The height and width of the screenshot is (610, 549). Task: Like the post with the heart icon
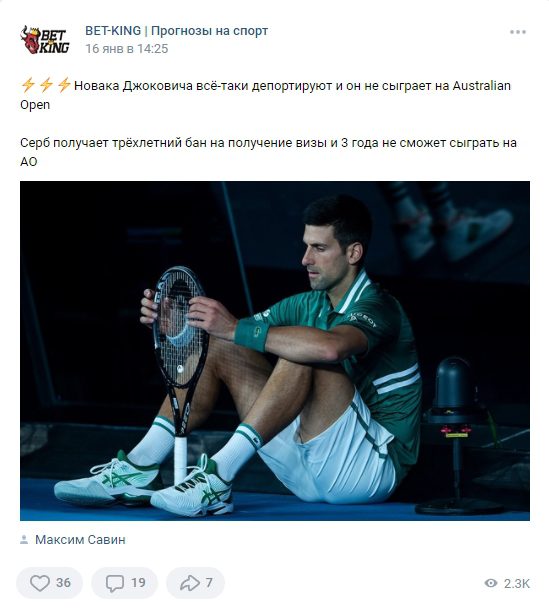point(40,583)
